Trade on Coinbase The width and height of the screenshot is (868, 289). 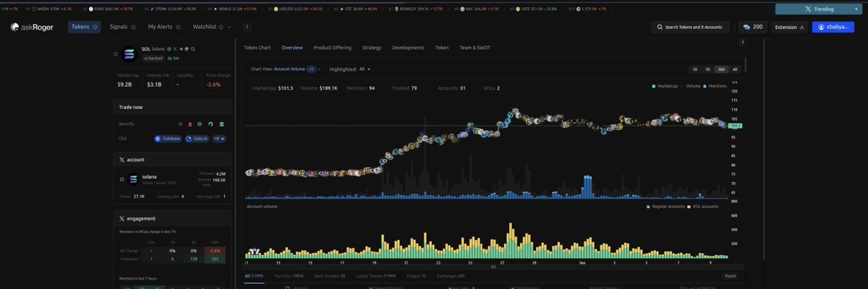(168, 138)
